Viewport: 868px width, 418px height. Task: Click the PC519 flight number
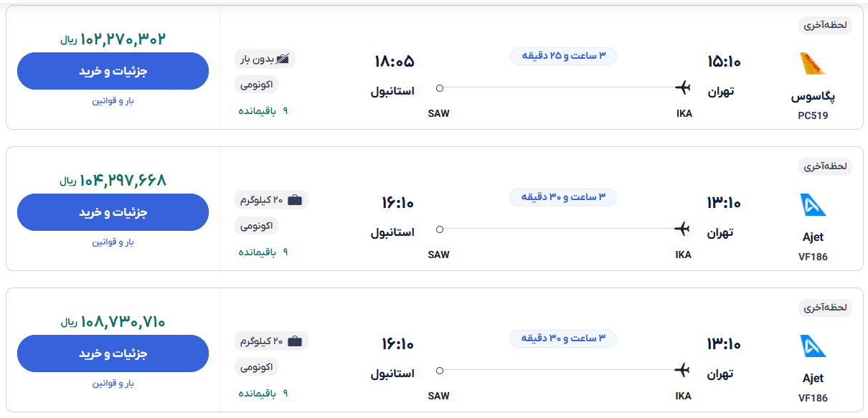point(813,115)
